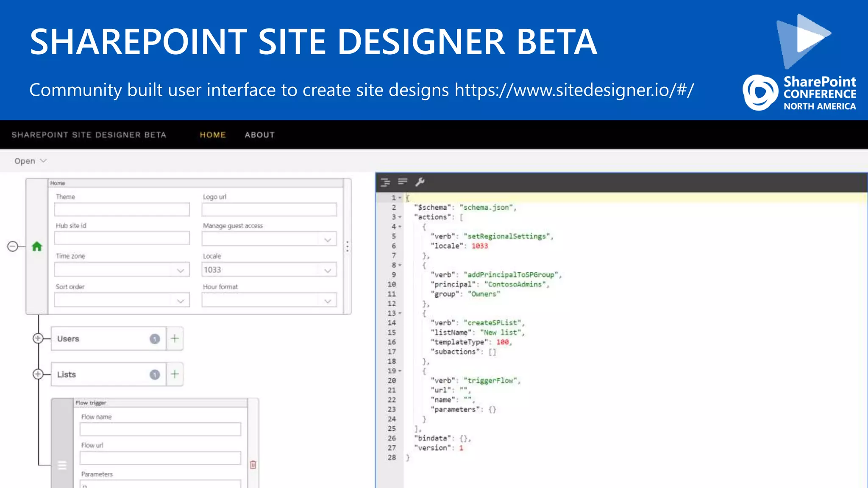
Task: Click the "ContosoAdmins" principal value
Action: click(x=515, y=284)
